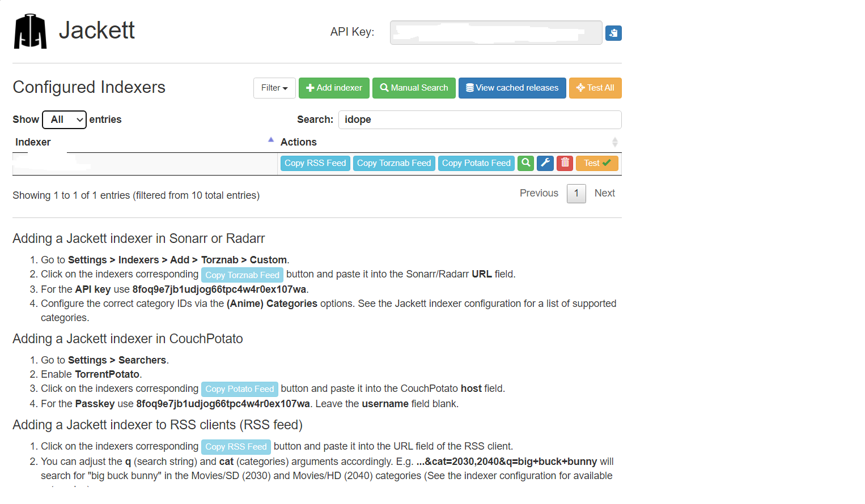Expand the Show entries dropdown

(64, 119)
